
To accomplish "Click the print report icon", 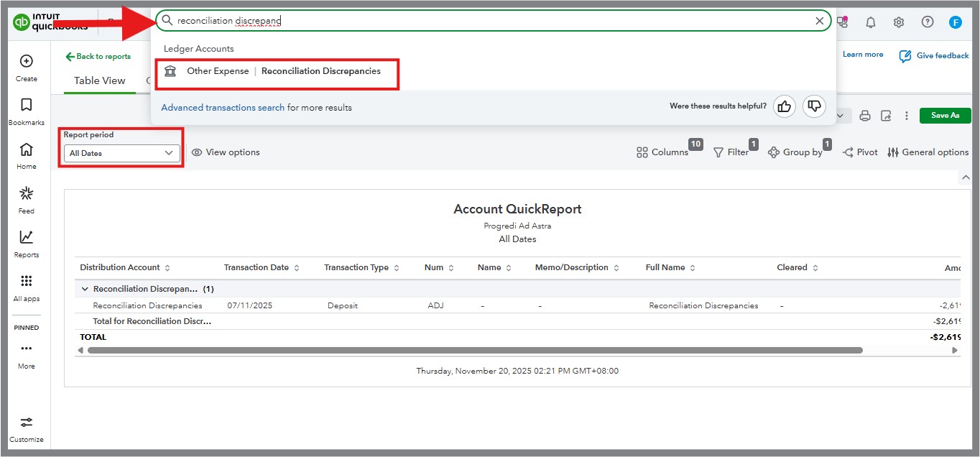I will click(x=865, y=116).
